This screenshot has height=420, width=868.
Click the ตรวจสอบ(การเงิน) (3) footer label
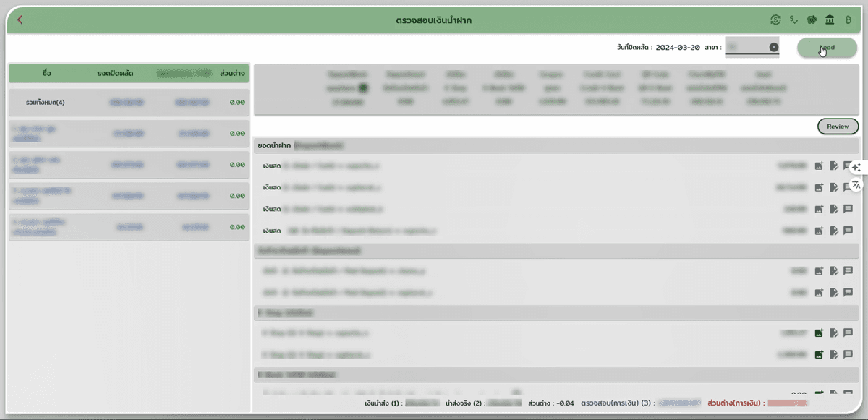pos(618,402)
